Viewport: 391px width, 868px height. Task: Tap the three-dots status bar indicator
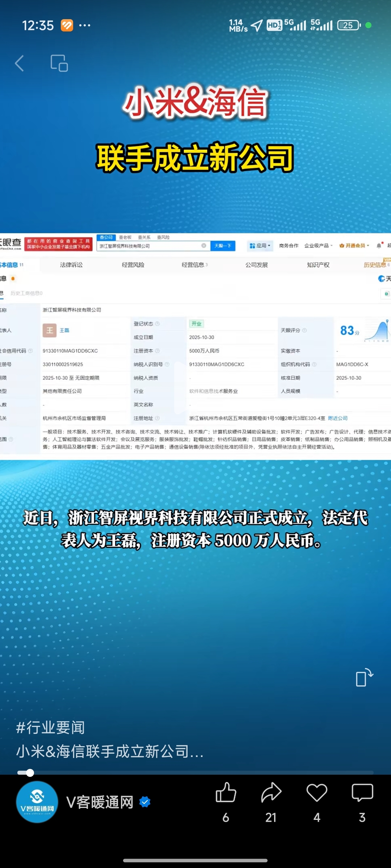(x=85, y=25)
